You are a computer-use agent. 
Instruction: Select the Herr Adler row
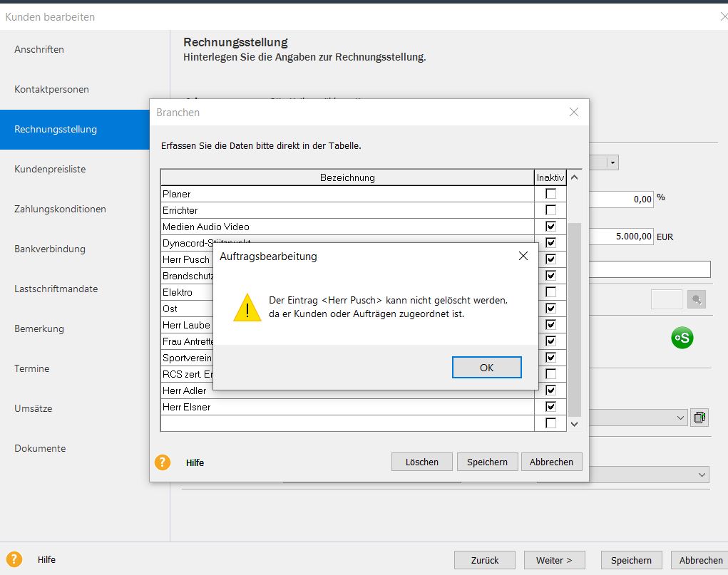pyautogui.click(x=347, y=390)
